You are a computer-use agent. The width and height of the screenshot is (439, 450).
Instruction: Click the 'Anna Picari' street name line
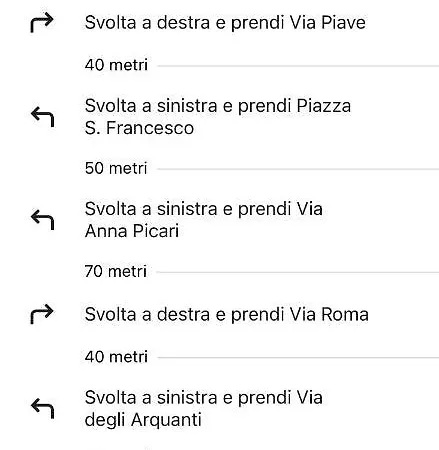tap(132, 231)
